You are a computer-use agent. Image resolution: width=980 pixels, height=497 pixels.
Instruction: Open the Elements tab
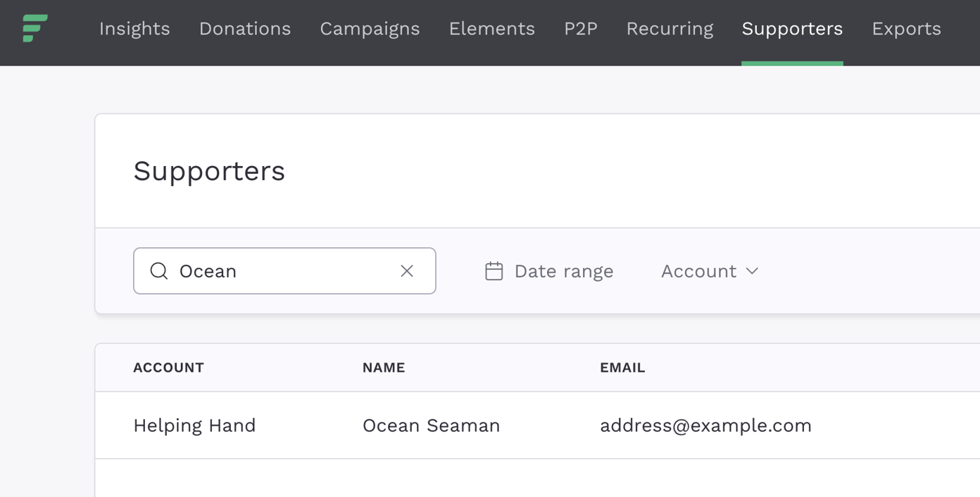click(x=492, y=29)
